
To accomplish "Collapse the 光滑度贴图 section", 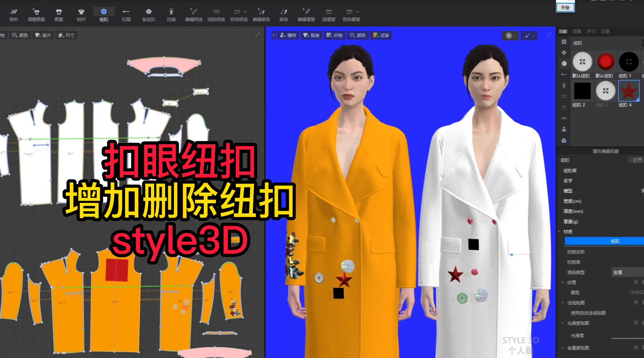I will (563, 323).
